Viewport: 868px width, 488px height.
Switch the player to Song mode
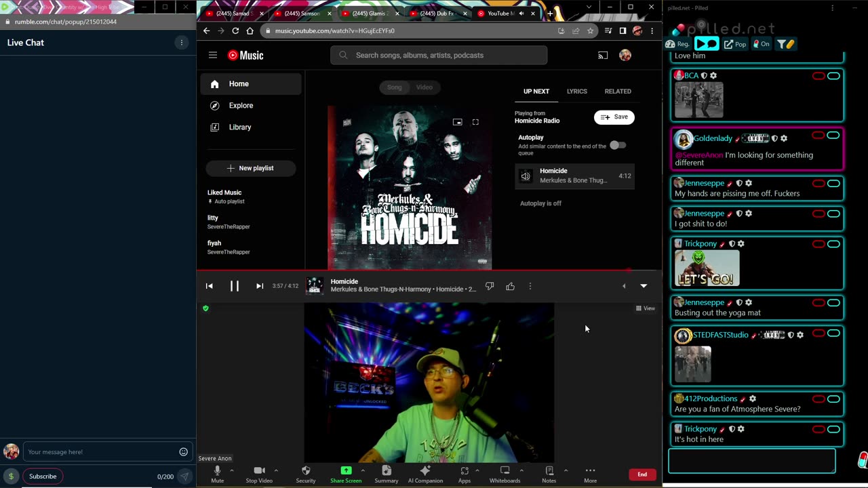click(394, 87)
